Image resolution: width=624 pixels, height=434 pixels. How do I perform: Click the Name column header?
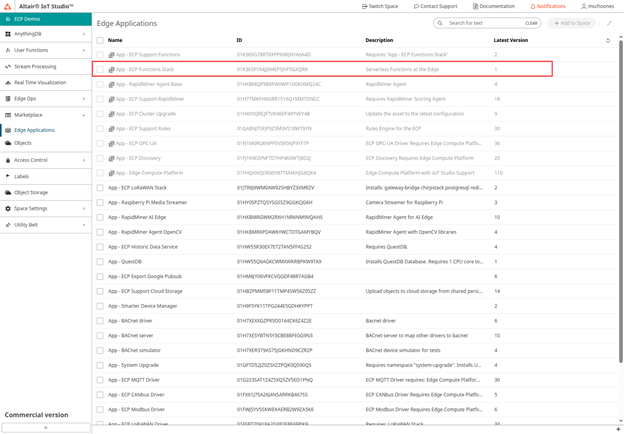coord(115,40)
